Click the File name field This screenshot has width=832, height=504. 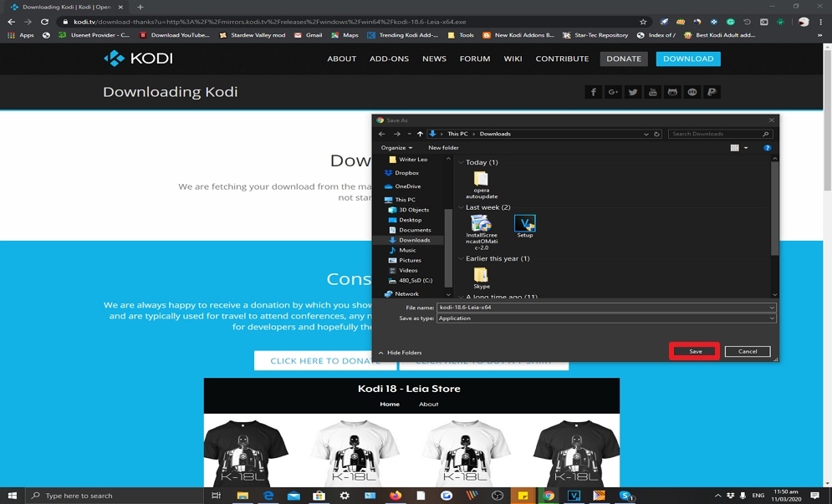coord(606,308)
